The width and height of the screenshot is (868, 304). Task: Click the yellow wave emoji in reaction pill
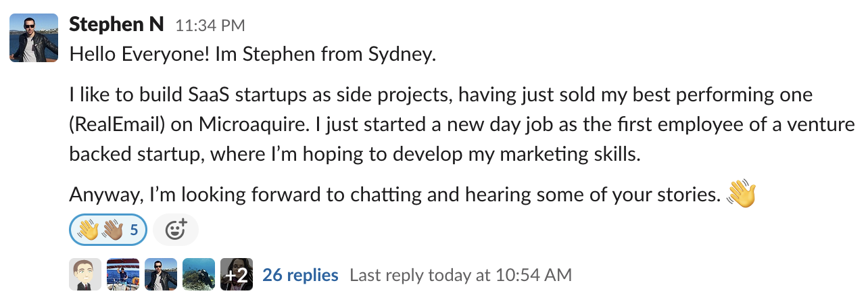(x=88, y=230)
